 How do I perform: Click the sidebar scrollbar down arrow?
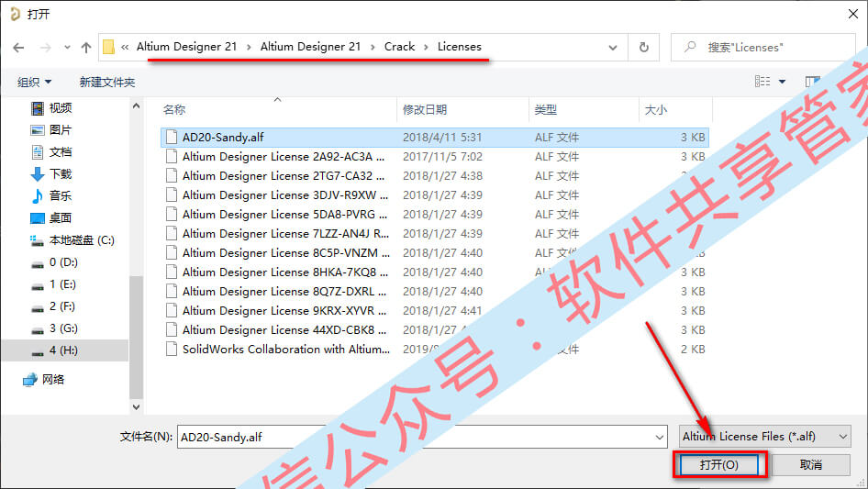coord(136,407)
